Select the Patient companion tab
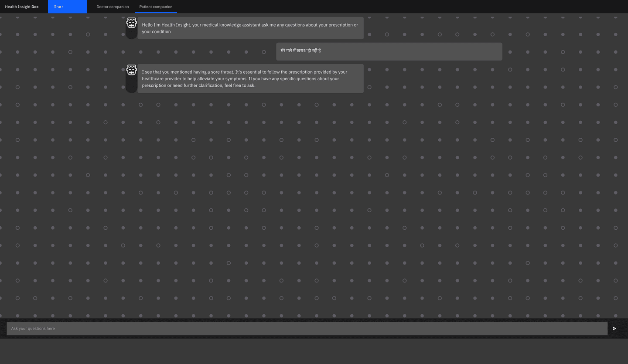 pyautogui.click(x=156, y=7)
